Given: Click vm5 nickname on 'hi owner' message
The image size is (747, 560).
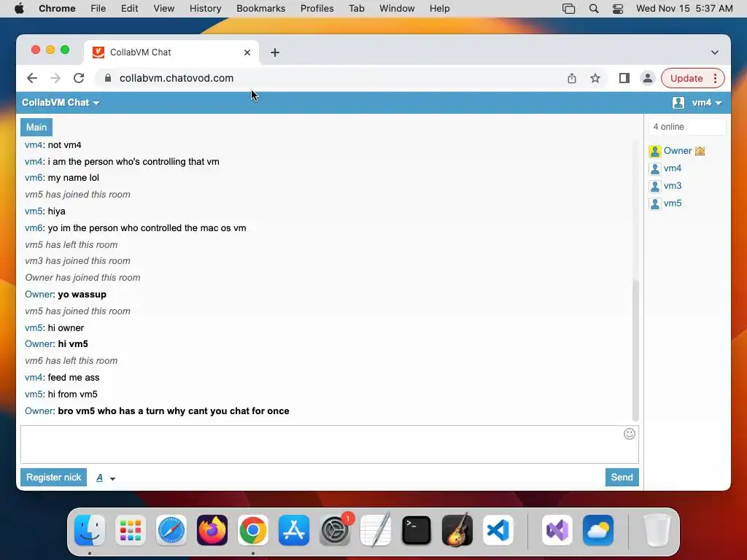Looking at the screenshot, I should (x=34, y=327).
